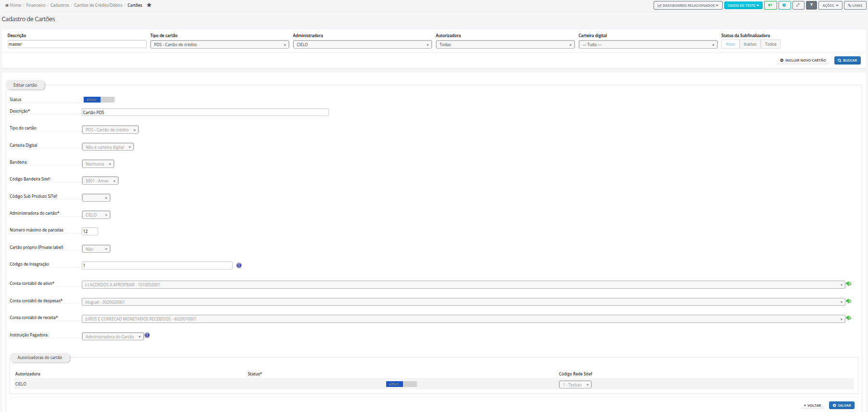Select Todos in Status da Subfinalizadora
The height and width of the screenshot is (412, 868).
(770, 44)
